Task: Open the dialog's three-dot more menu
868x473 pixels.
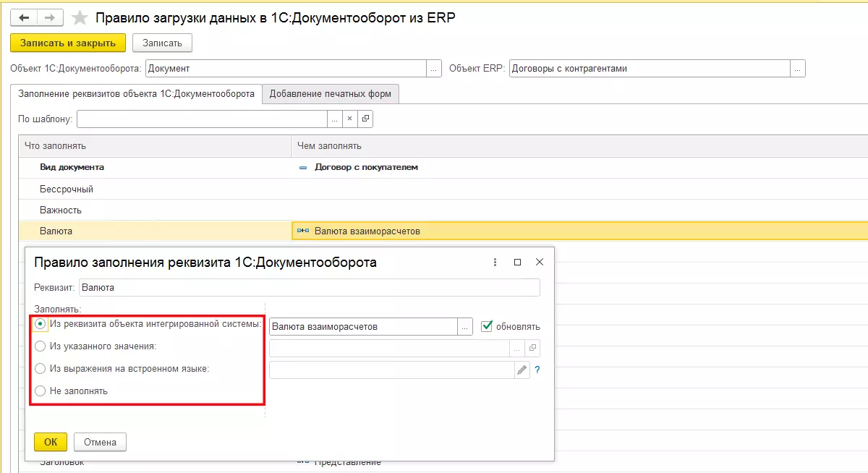Action: click(x=495, y=263)
